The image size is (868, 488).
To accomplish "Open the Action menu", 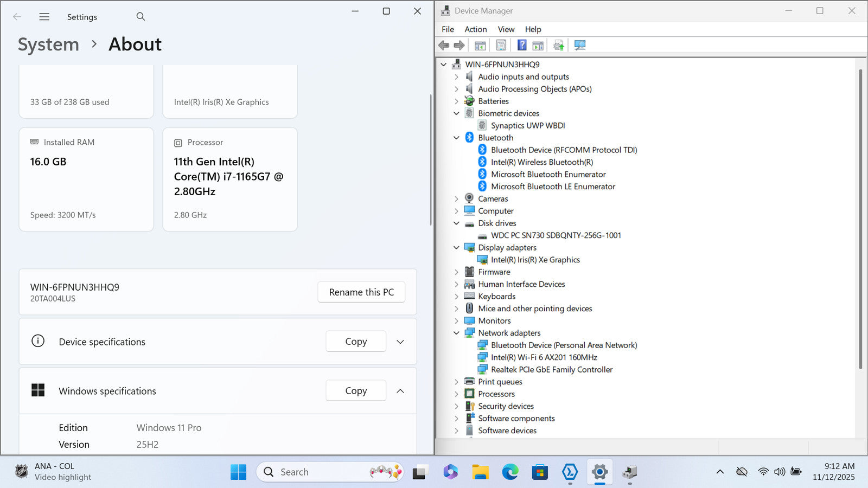I will pyautogui.click(x=475, y=29).
